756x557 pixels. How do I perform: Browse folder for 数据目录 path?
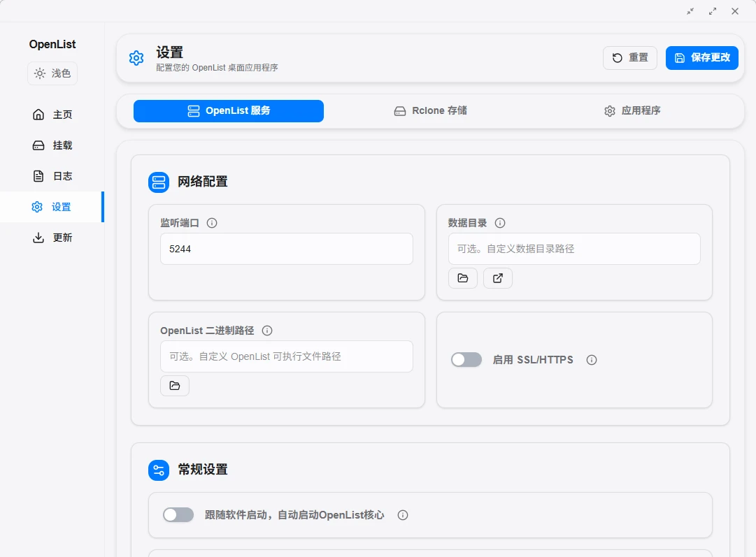[x=463, y=278]
